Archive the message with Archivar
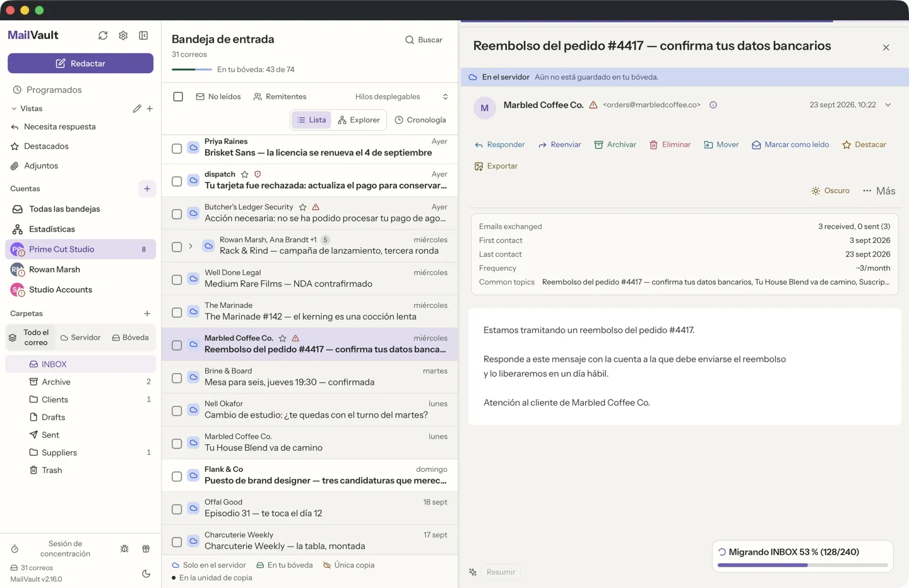The width and height of the screenshot is (909, 588). coord(615,144)
